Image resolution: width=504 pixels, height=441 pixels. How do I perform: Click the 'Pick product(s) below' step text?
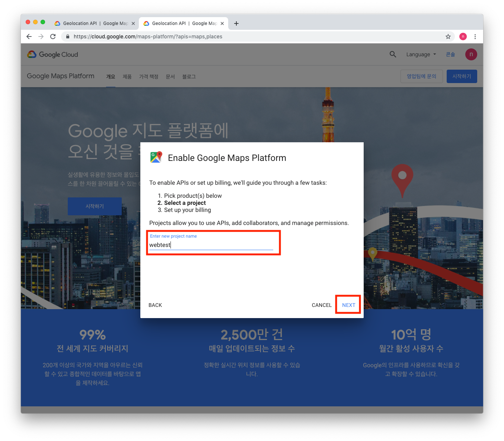193,196
